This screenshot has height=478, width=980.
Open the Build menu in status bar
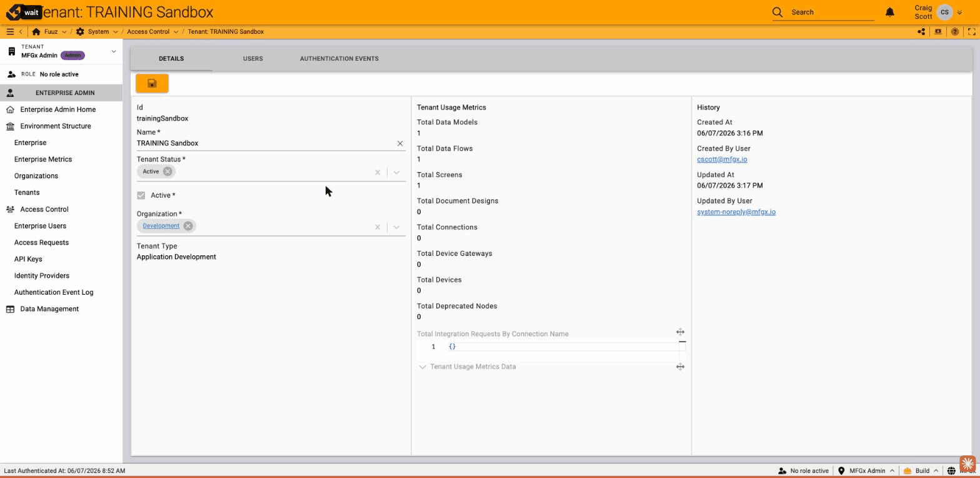point(921,470)
